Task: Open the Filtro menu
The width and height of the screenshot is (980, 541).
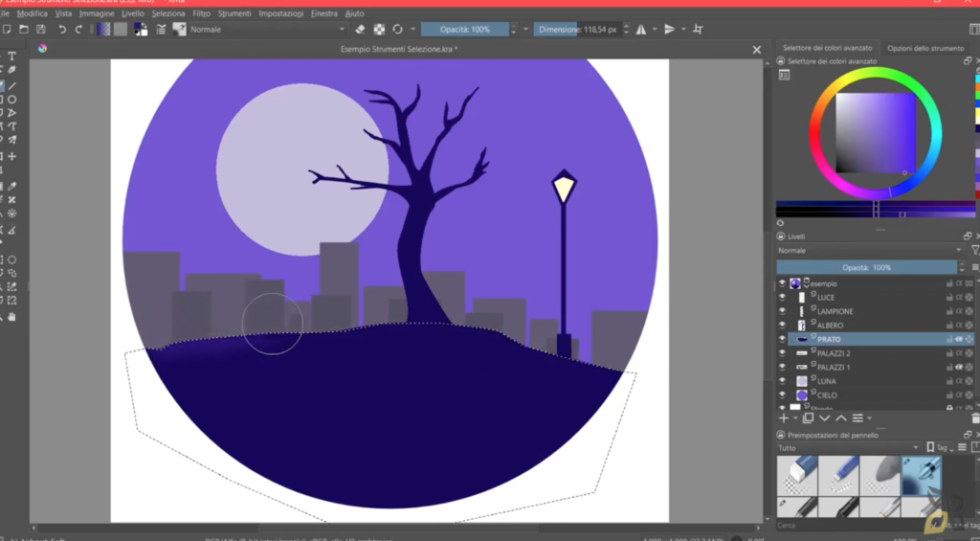Action: click(x=201, y=13)
